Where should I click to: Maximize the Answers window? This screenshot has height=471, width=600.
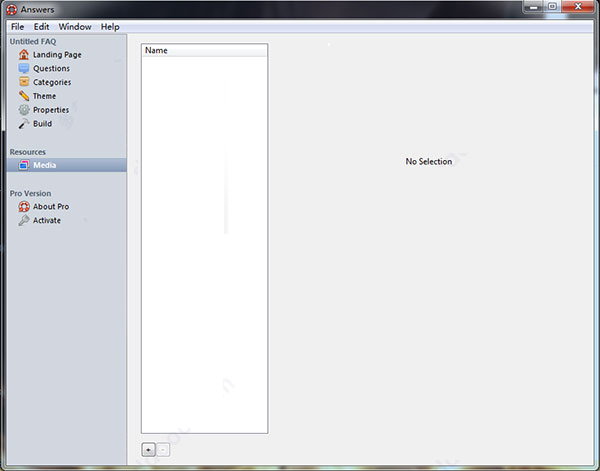coord(552,7)
